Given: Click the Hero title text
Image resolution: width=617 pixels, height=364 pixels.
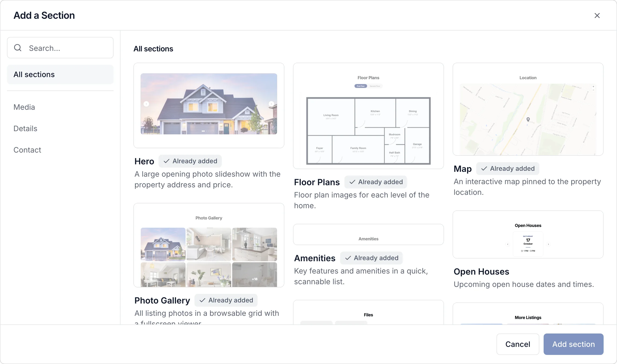Looking at the screenshot, I should pyautogui.click(x=144, y=161).
